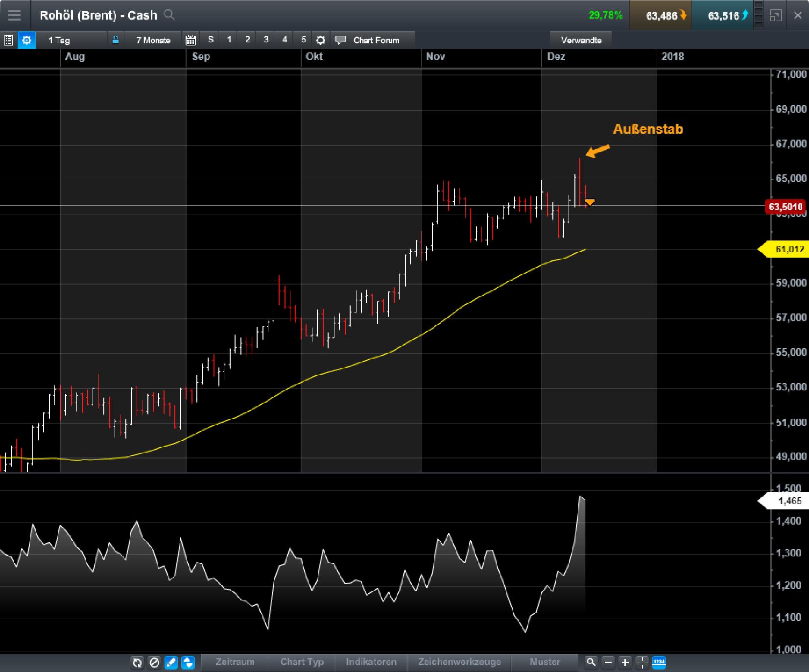Open the calendar date picker icon

pos(191,40)
